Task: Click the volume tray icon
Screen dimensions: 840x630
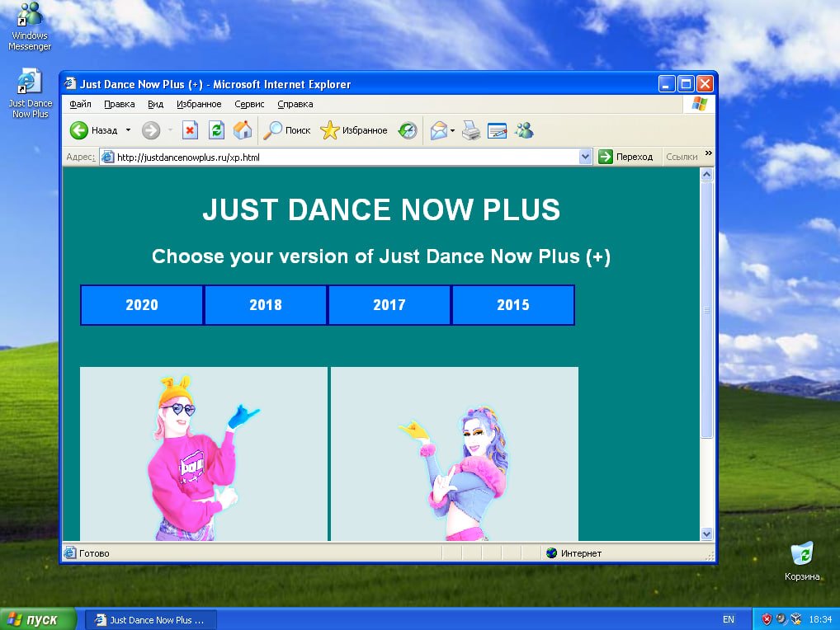Action: [x=781, y=619]
